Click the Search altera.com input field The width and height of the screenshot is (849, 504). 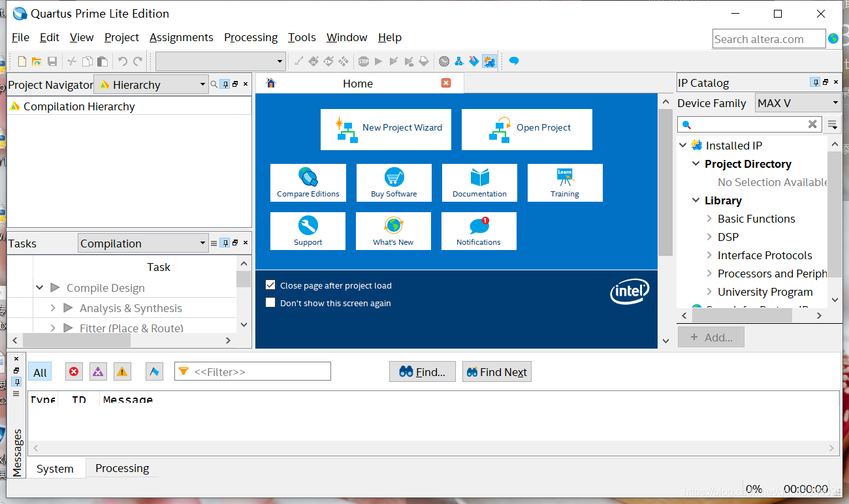769,39
